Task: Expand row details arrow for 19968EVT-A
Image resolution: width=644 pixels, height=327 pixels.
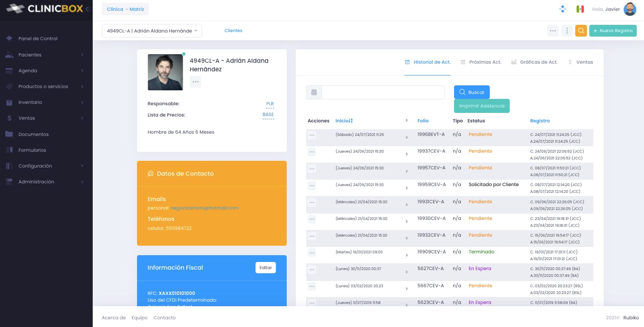Action: 407,137
